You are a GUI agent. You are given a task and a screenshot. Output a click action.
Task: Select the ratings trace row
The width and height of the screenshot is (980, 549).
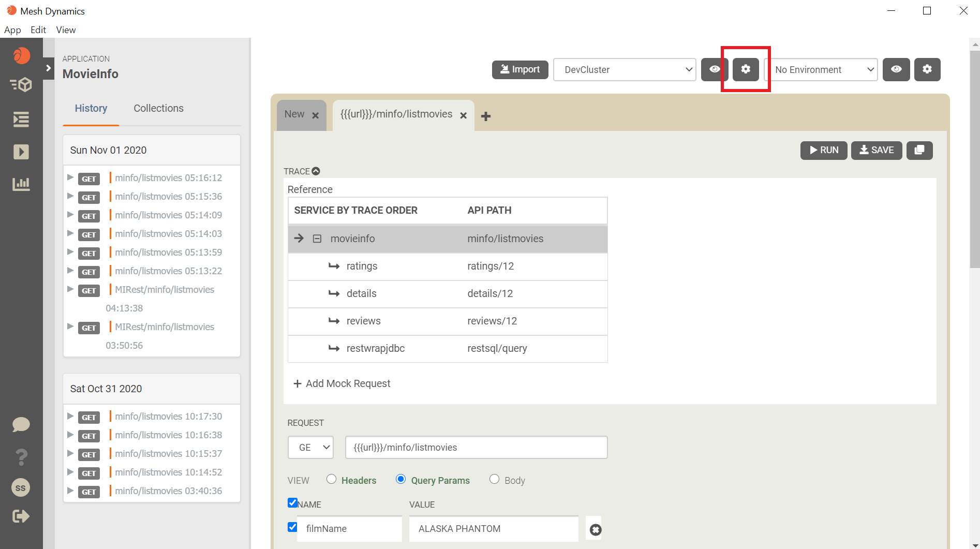[448, 266]
